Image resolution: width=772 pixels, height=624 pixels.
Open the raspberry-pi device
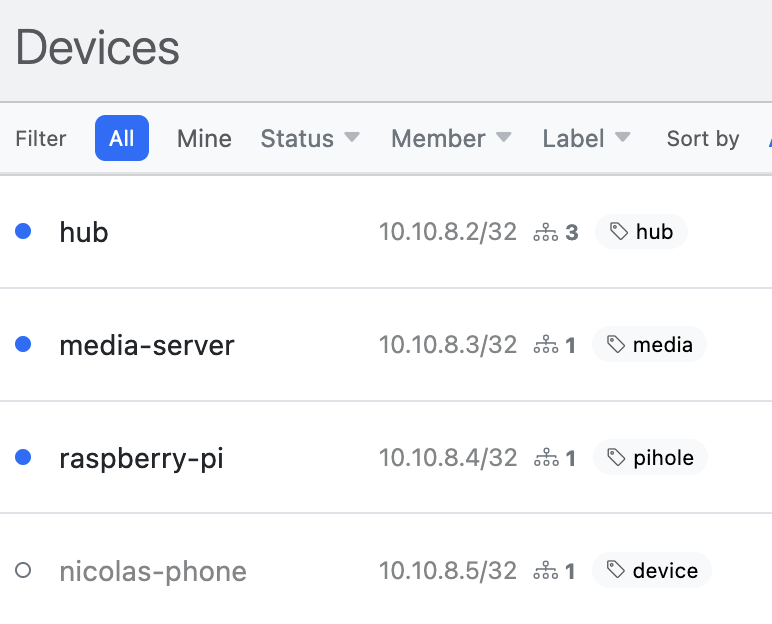(141, 458)
